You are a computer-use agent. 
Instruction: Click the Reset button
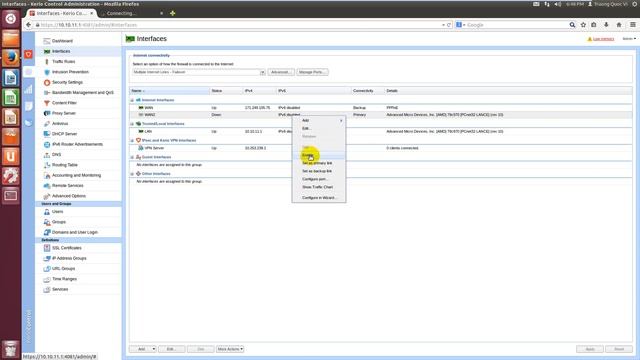click(x=619, y=349)
